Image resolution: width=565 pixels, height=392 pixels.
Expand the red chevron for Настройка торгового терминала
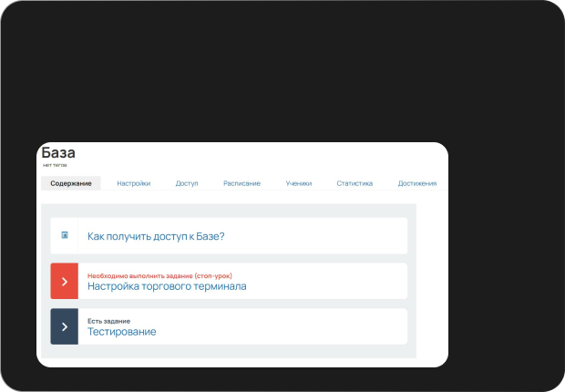pyautogui.click(x=64, y=281)
